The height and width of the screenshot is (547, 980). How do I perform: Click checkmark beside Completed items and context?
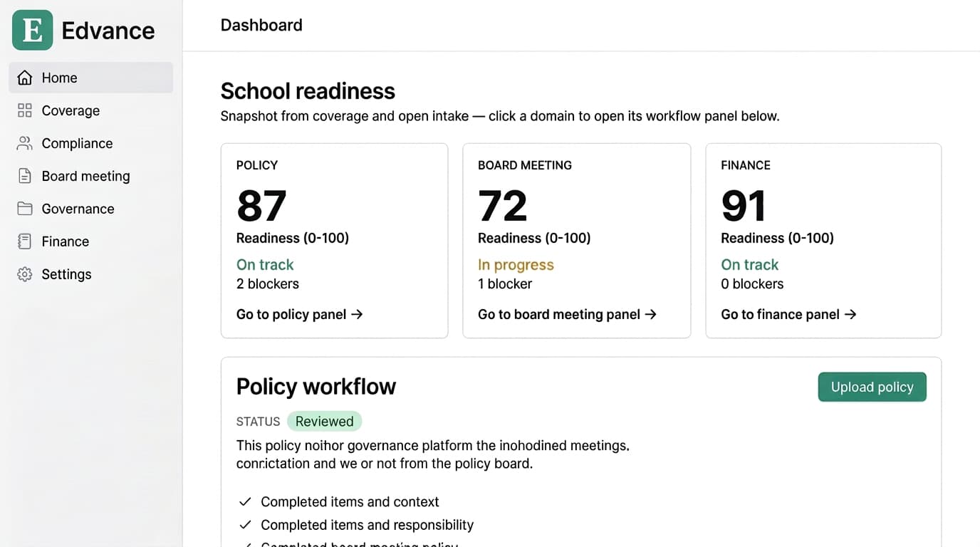245,502
